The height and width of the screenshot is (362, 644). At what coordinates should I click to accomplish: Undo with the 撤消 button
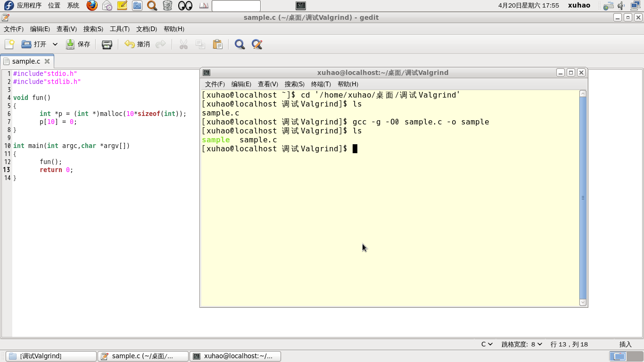click(x=137, y=44)
